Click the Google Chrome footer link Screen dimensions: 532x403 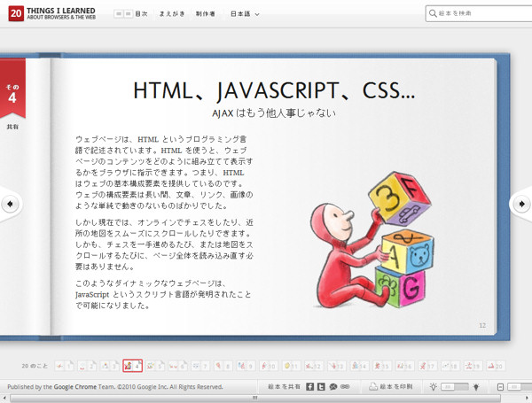[x=75, y=387]
